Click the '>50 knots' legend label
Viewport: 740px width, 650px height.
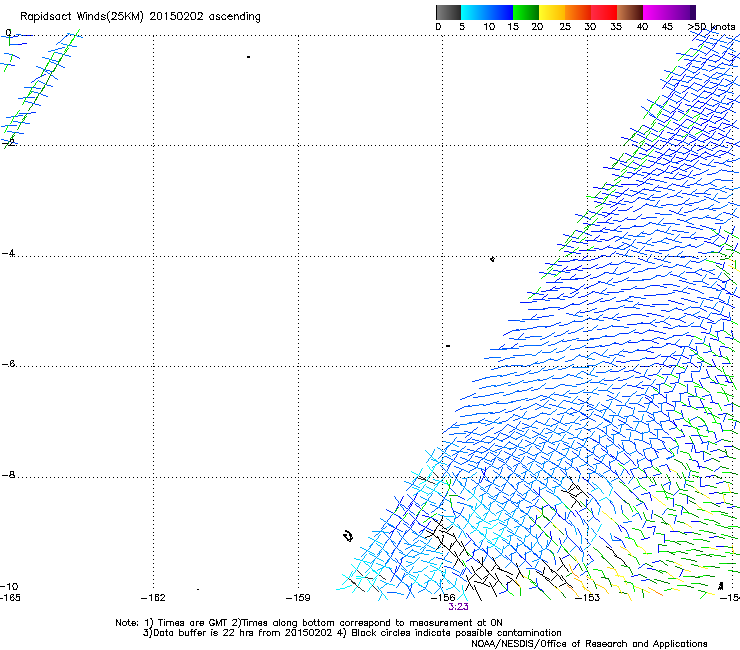coord(711,27)
